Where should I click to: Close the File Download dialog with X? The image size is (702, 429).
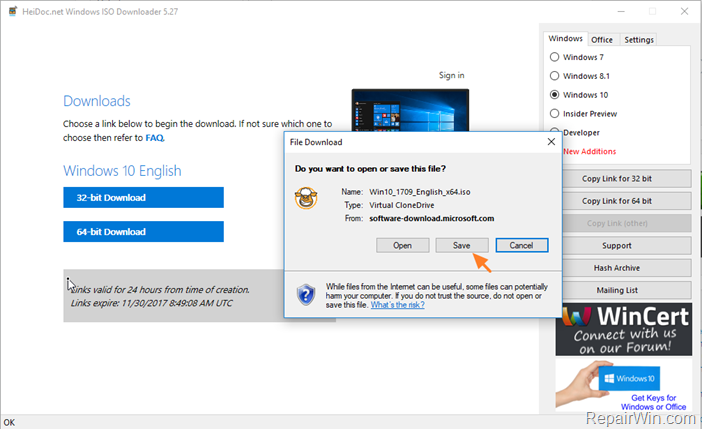tap(551, 142)
